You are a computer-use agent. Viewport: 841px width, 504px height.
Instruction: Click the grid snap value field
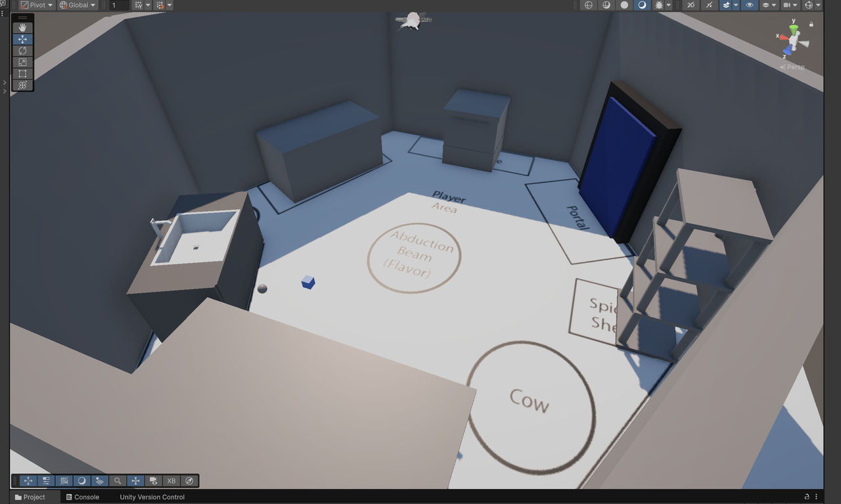tap(119, 5)
